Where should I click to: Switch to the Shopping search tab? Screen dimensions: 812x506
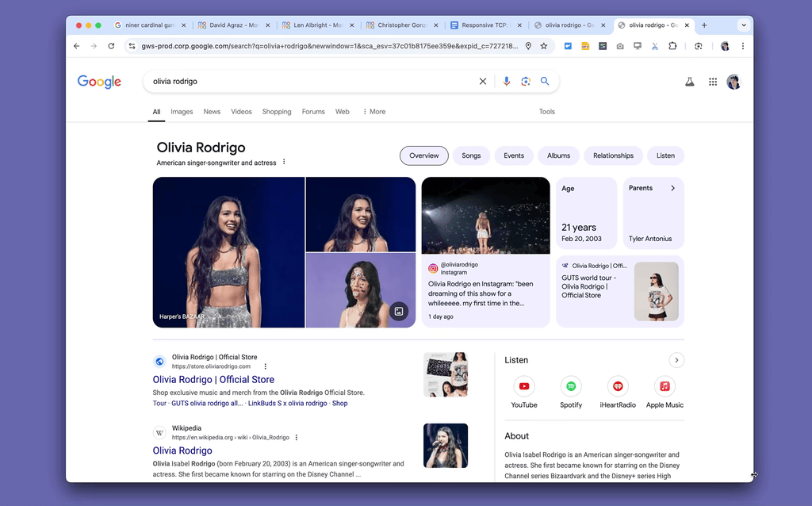coord(277,111)
